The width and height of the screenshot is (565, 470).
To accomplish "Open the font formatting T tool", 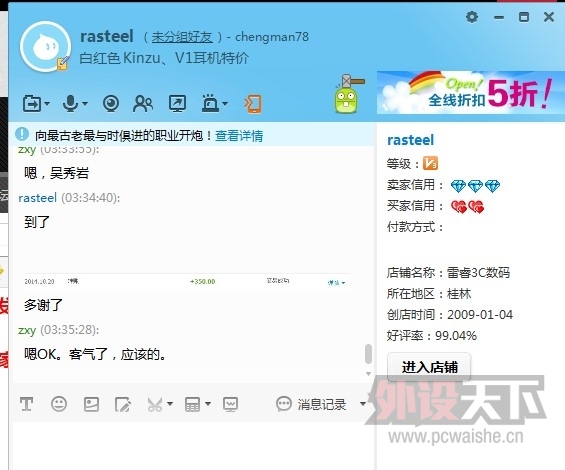I will tap(27, 404).
